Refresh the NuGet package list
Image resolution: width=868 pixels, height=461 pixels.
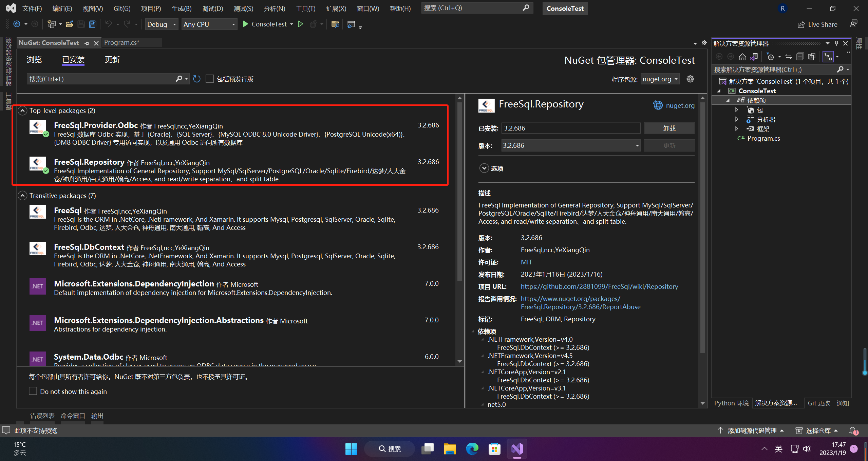point(197,79)
